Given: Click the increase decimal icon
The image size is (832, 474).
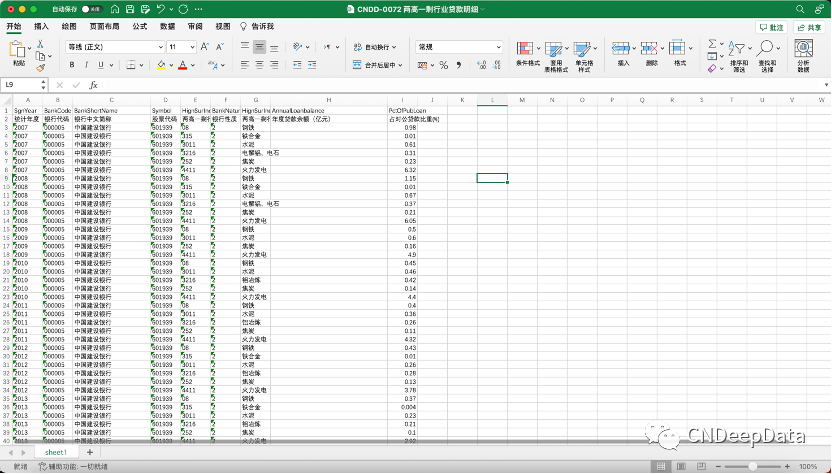Looking at the screenshot, I should pyautogui.click(x=481, y=65).
